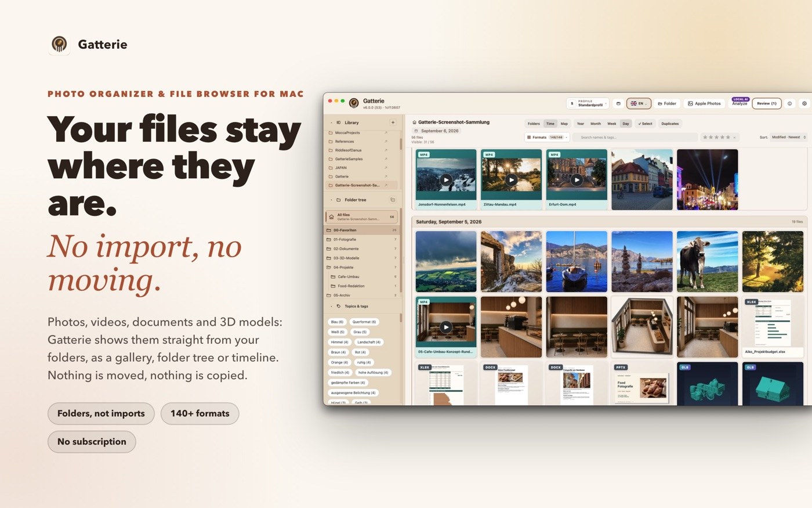Open the Sort Modified - Newest dropdown

click(x=789, y=138)
